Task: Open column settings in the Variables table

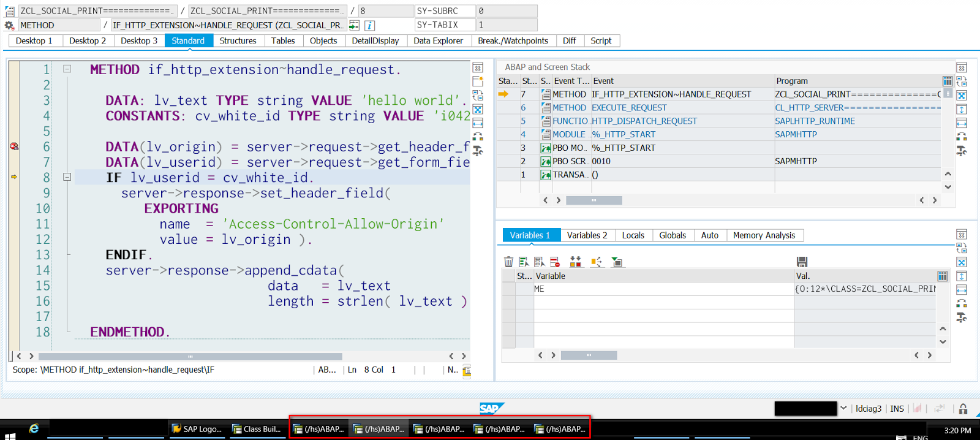Action: [943, 276]
